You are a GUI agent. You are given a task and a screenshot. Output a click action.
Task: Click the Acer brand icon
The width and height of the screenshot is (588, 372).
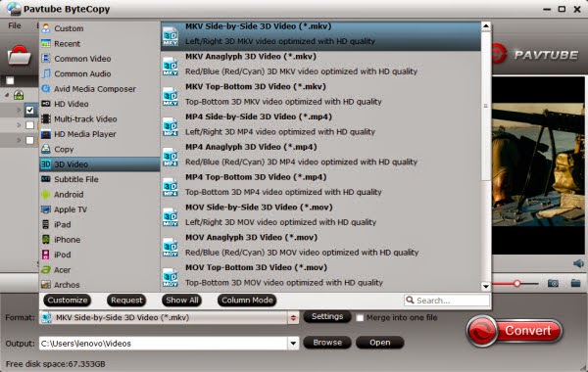pos(46,270)
